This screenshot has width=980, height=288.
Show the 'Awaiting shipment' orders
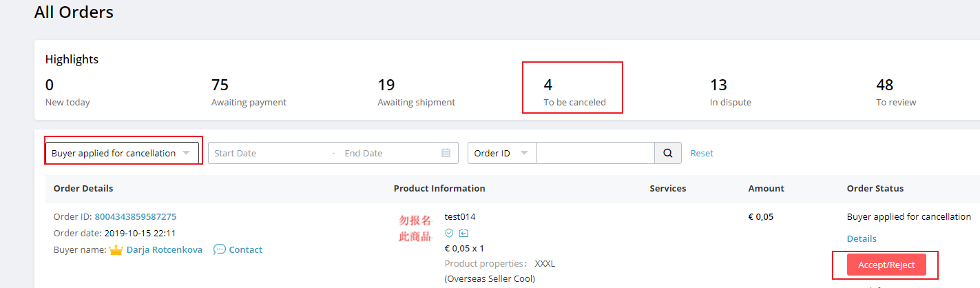tap(416, 92)
